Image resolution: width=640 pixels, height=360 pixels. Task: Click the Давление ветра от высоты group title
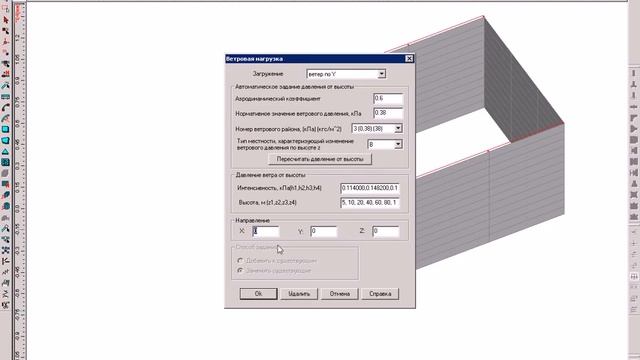coord(270,175)
